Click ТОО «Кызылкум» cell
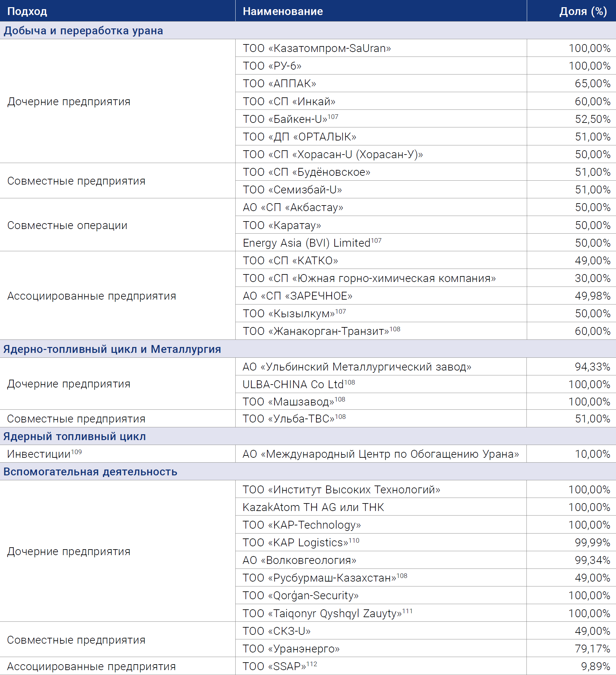Viewport: 616px width, 675px height. (381, 313)
